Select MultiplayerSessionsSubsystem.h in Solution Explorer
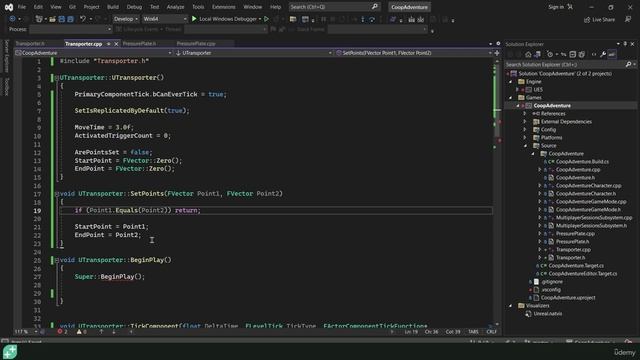 (x=591, y=226)
